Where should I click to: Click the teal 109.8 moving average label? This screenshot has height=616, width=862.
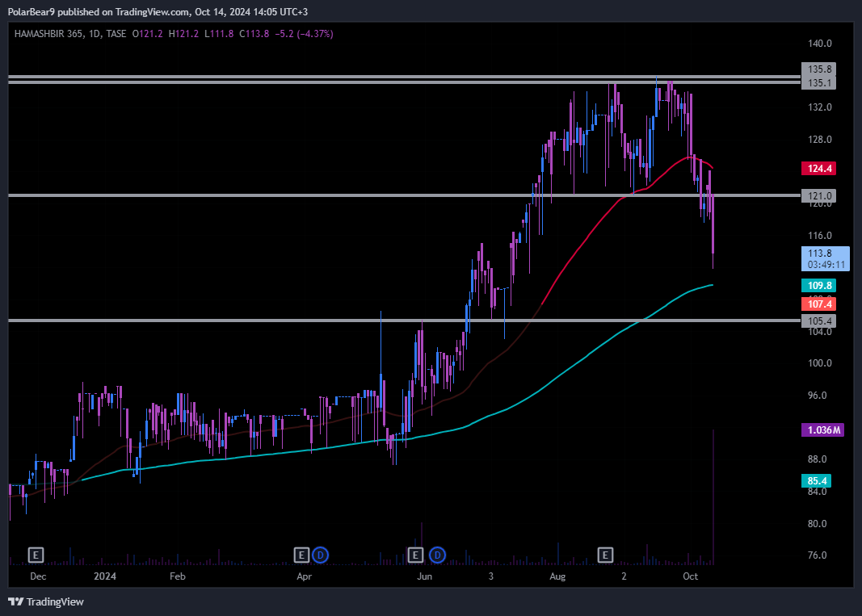819,285
